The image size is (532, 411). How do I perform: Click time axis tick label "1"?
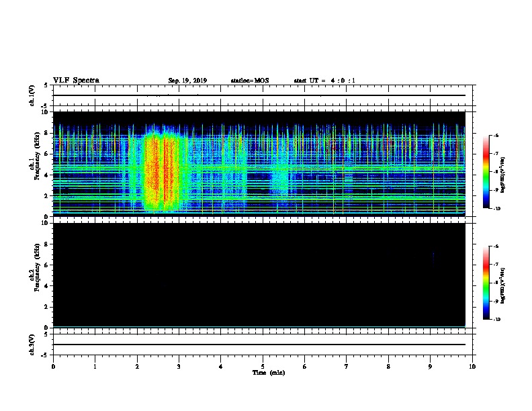point(95,367)
